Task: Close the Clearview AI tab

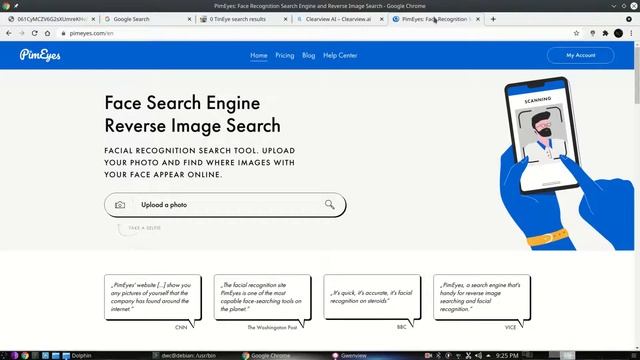Action: click(382, 19)
